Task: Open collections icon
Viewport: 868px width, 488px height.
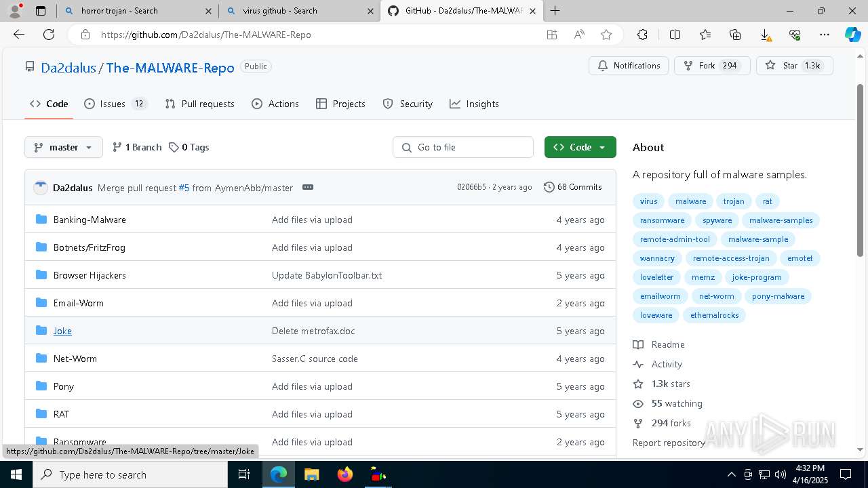Action: [x=735, y=35]
